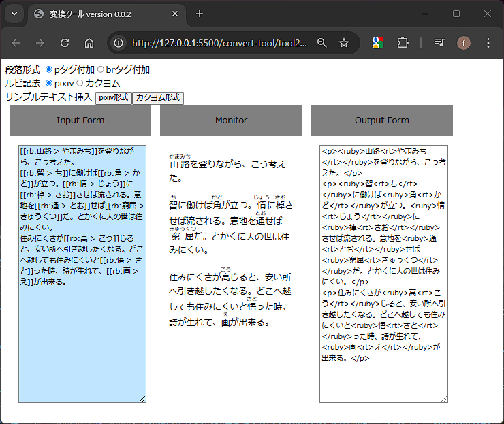The width and height of the screenshot is (504, 424).
Task: Click monitor text 詩が生れて、画が出来る。
Action: pyautogui.click(x=219, y=322)
